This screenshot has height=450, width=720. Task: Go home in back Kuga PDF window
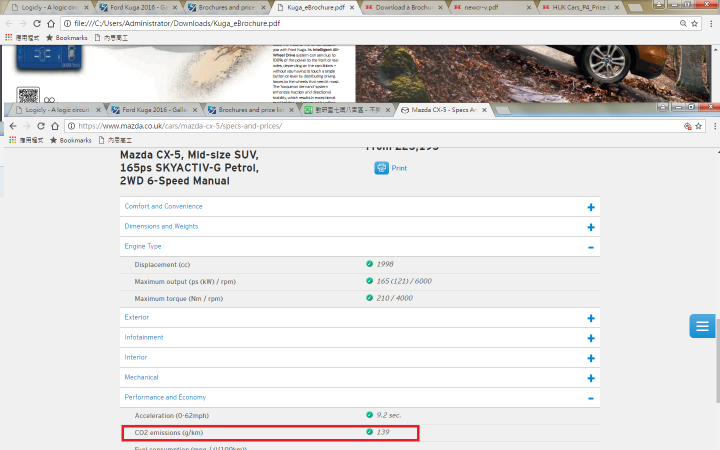tap(51, 23)
